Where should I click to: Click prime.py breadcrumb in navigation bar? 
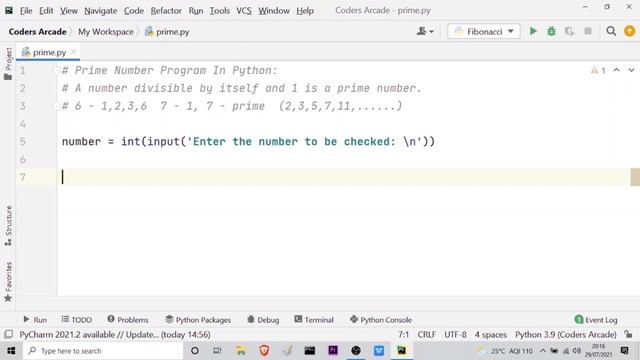pos(167,31)
